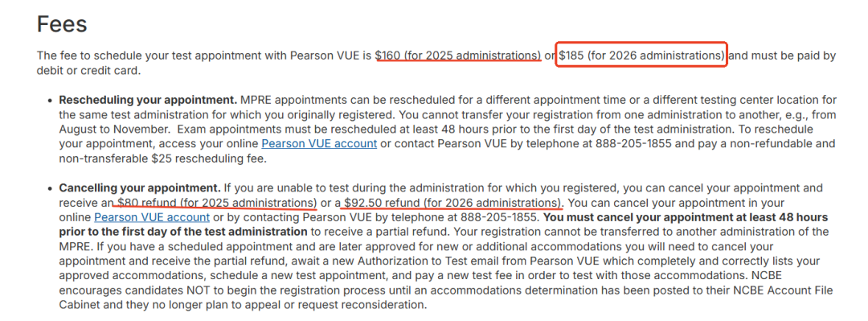Click the red-boxed $185 for 2026 administrations text
This screenshot has width=868, height=321.
tap(641, 55)
